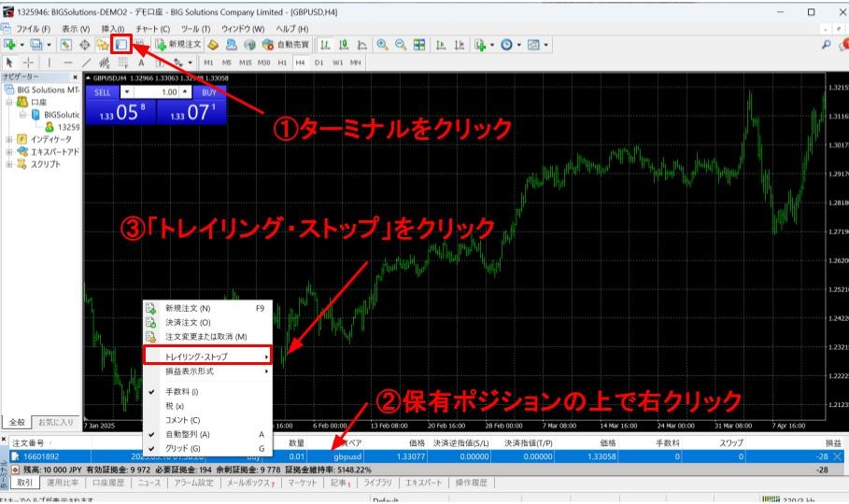
Task: Zoom in on the chart
Action: coord(382,45)
